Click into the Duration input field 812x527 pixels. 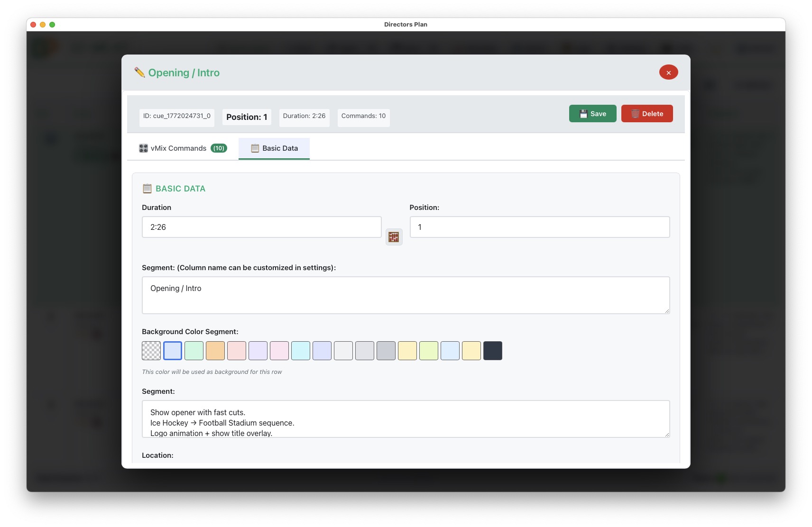click(261, 227)
